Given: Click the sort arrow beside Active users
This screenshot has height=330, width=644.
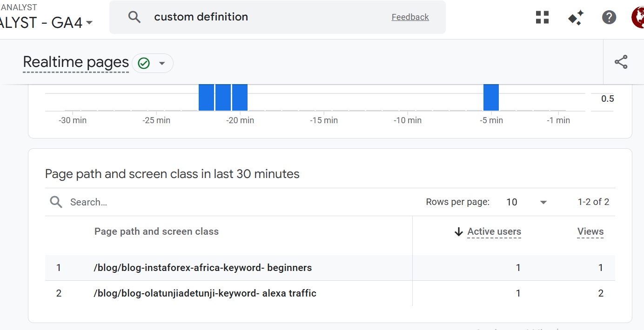Looking at the screenshot, I should tap(459, 231).
